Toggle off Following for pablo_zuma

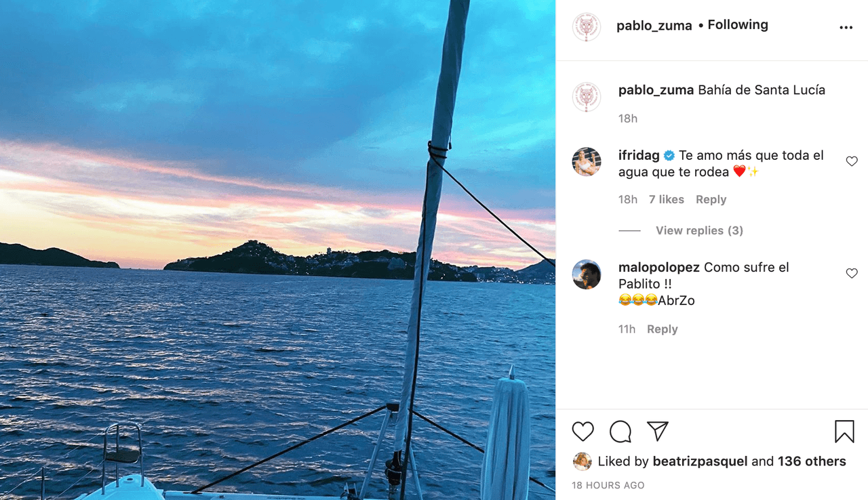click(737, 24)
